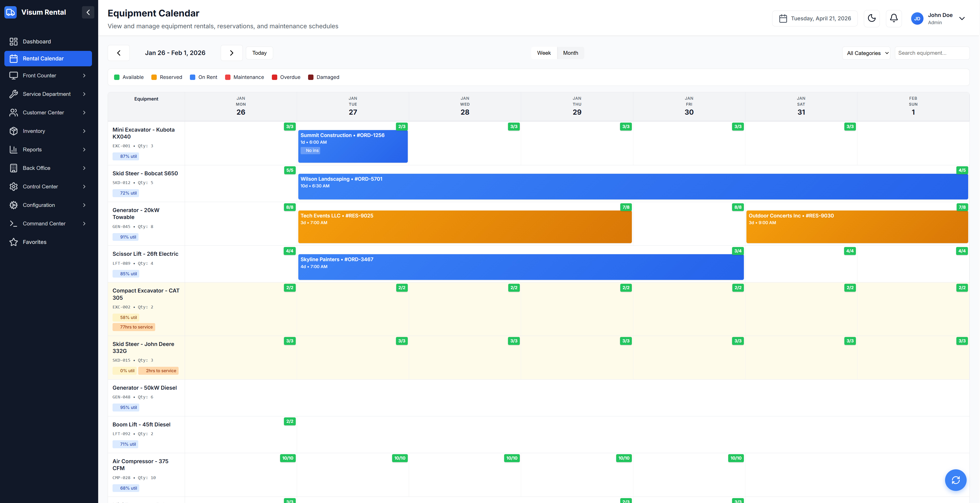Select Rental Calendar in the sidebar
980x503 pixels.
[x=48, y=59]
